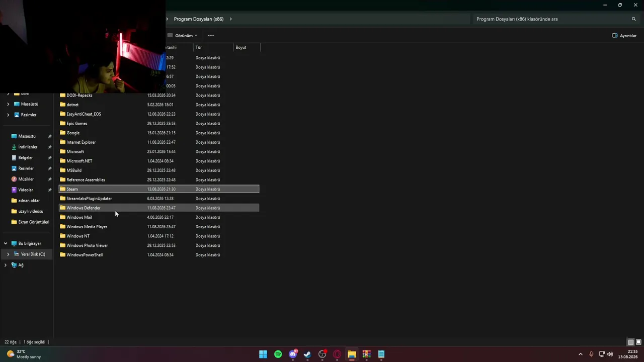
Task: Expand the Masaüstü tree node arrow
Action: (x=8, y=104)
